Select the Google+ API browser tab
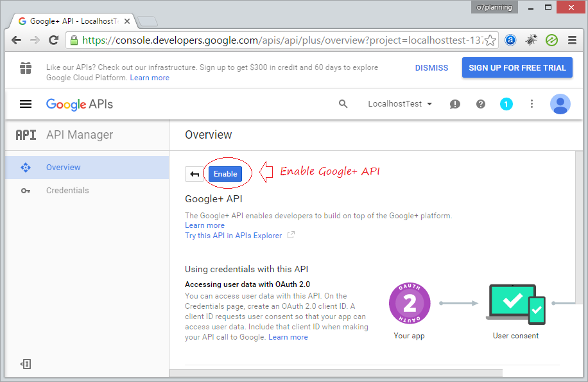This screenshot has height=382, width=588. 74,21
